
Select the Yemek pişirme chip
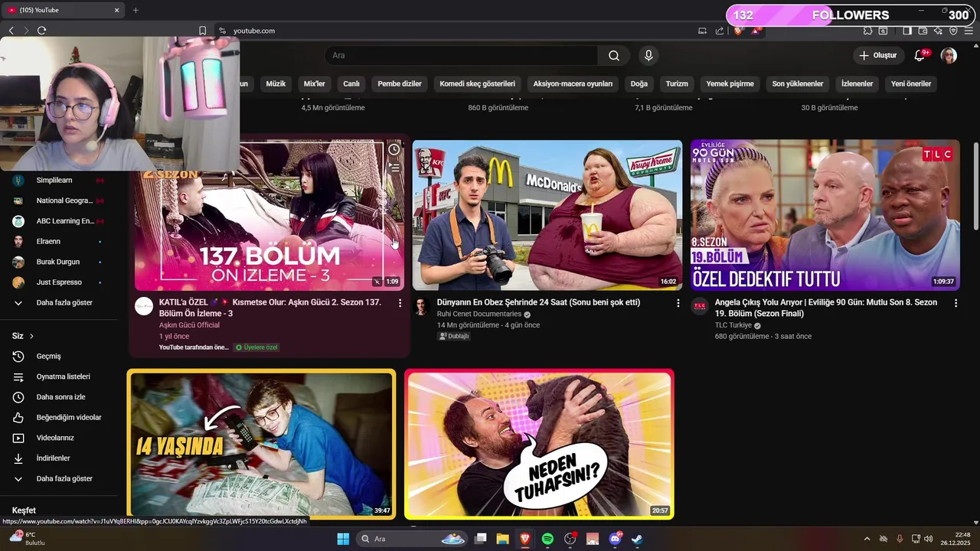[x=730, y=83]
